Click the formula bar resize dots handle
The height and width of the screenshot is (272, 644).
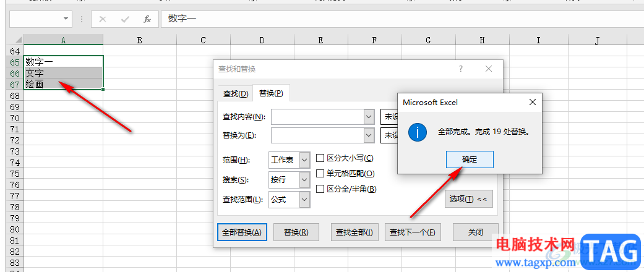(82, 19)
